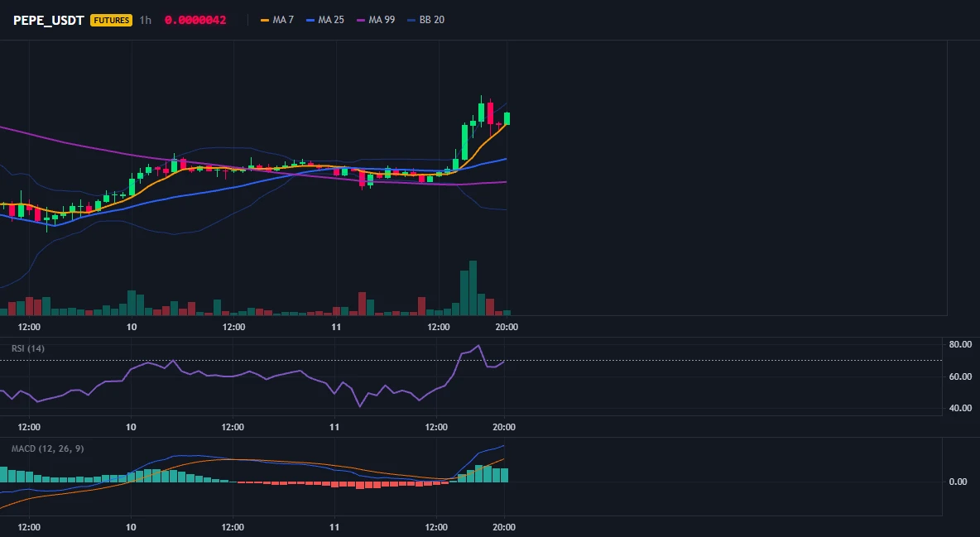The width and height of the screenshot is (980, 537).
Task: Click the orange MA 7 color dash
Action: (265, 20)
